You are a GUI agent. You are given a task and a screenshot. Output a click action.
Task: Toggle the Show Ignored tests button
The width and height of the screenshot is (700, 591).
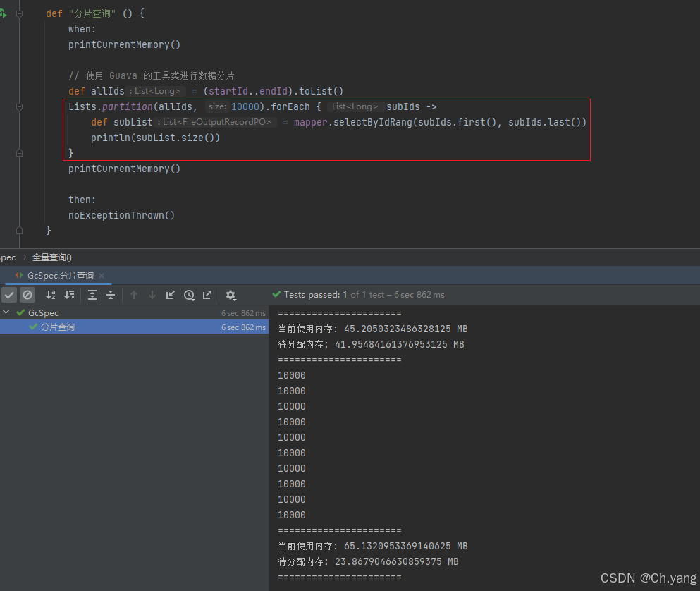[27, 295]
